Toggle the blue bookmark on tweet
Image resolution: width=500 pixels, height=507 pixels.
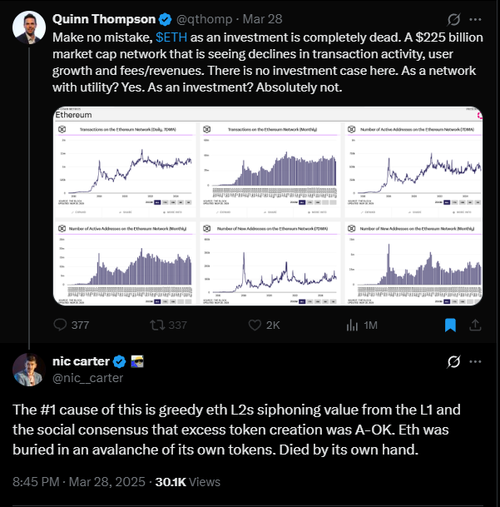click(x=450, y=325)
